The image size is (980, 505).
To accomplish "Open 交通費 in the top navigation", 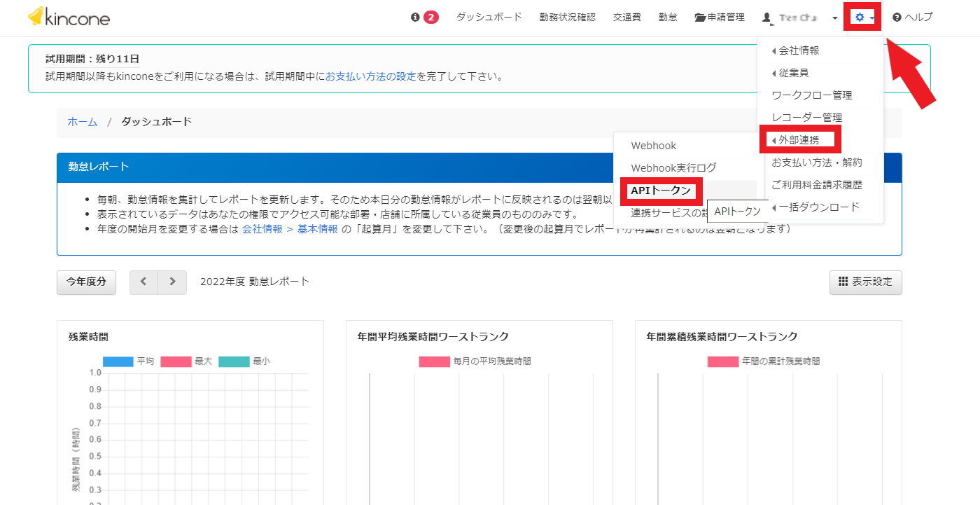I will [x=626, y=17].
